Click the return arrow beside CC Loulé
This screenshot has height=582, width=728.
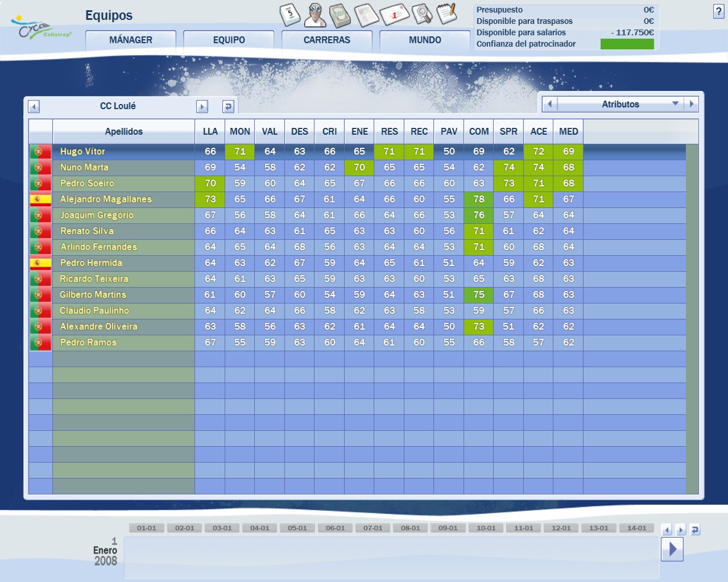(x=228, y=106)
